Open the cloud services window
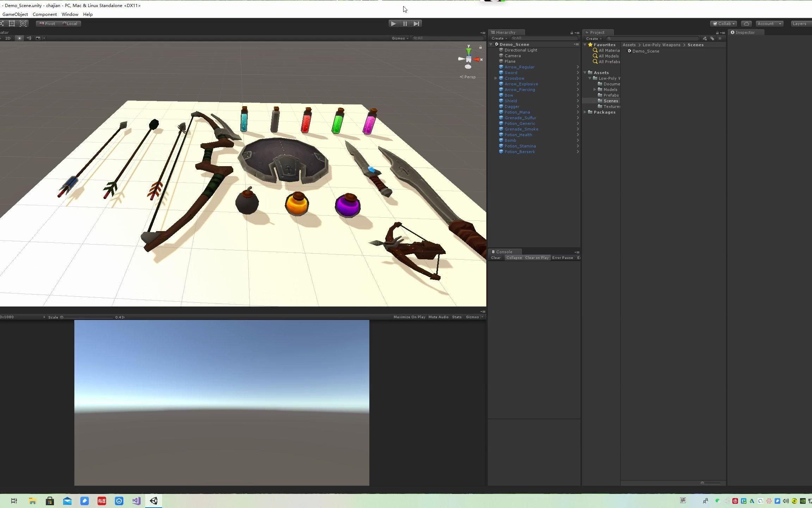 tap(746, 23)
